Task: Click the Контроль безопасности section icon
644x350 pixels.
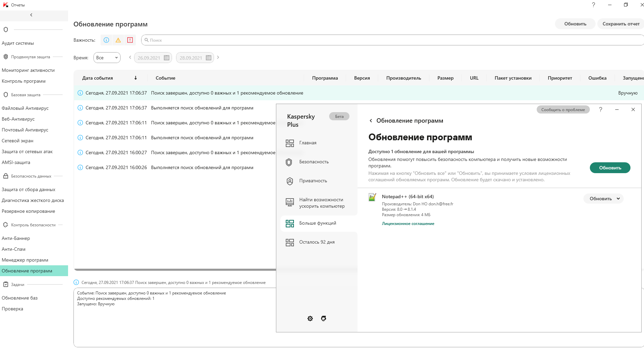Action: click(5, 225)
